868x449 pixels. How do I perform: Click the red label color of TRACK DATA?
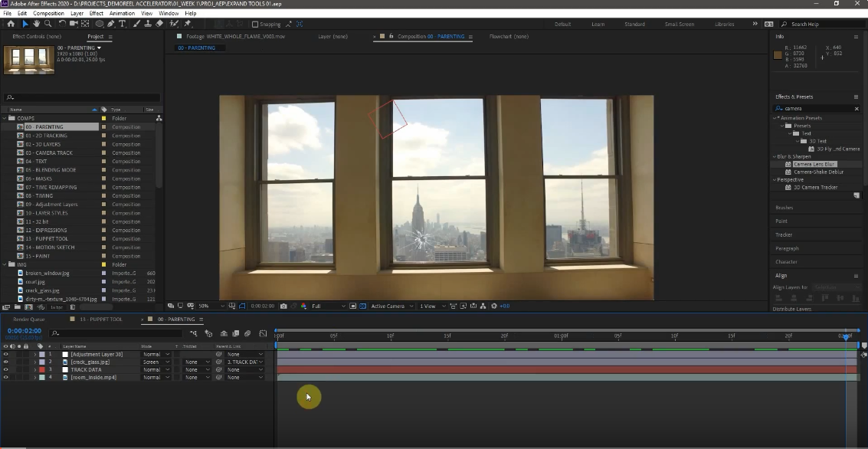click(x=42, y=370)
